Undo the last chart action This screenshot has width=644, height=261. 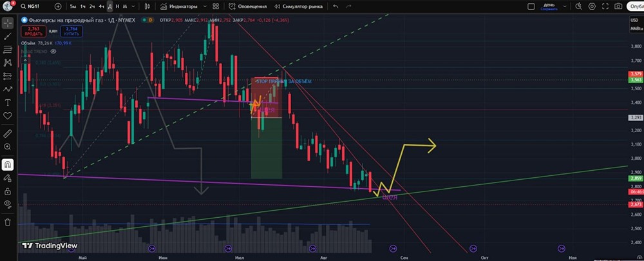336,6
